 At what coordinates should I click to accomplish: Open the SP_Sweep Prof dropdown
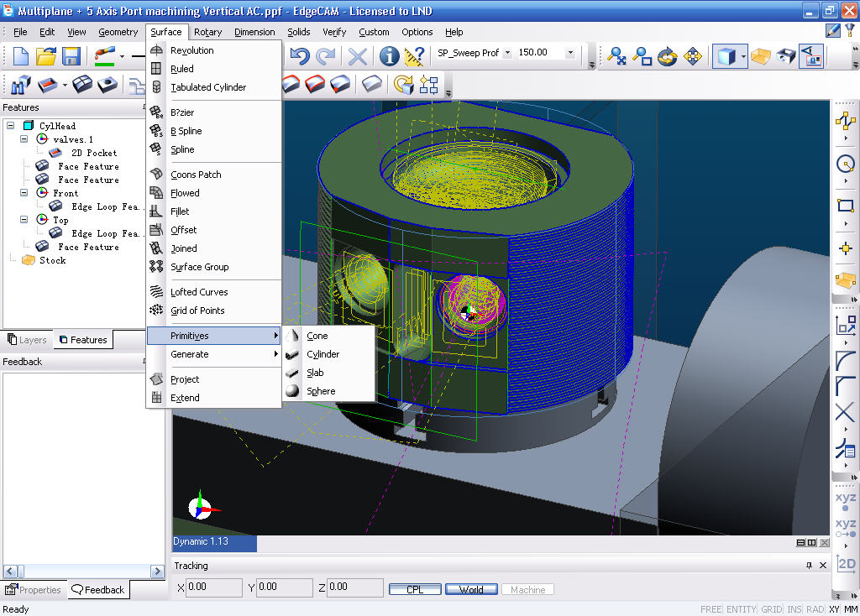pyautogui.click(x=507, y=53)
